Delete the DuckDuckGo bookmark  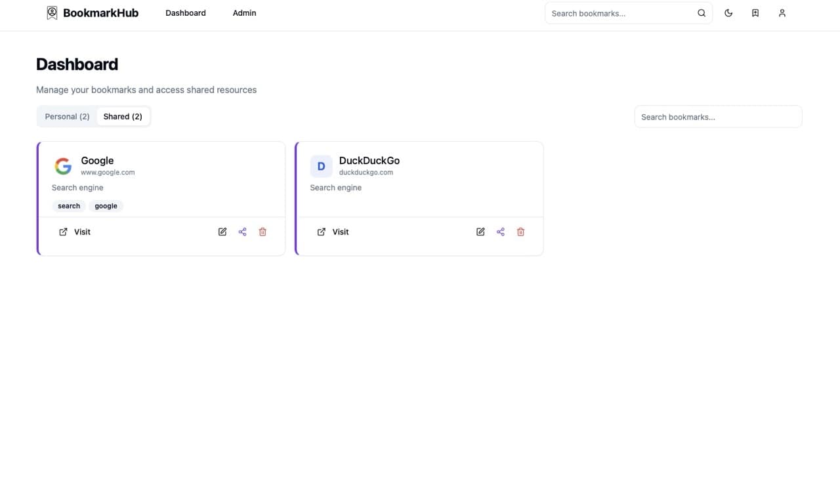tap(520, 232)
